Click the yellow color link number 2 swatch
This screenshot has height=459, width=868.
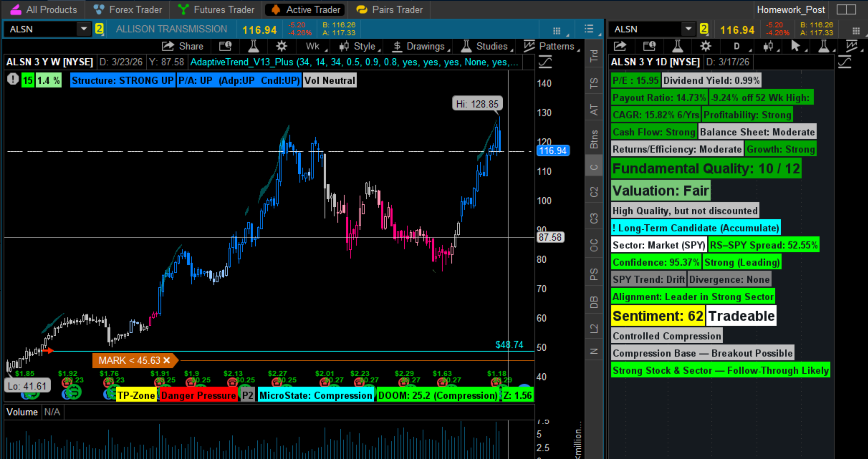(x=99, y=29)
